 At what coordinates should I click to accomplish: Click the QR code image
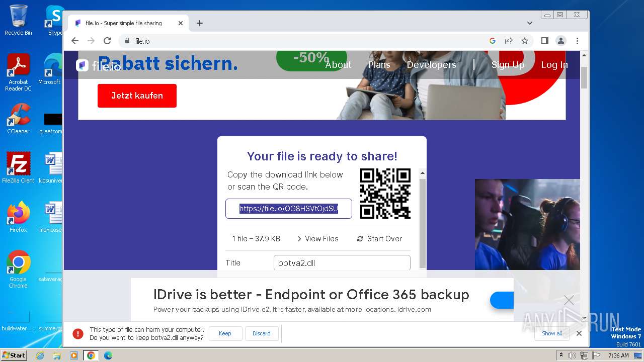point(385,194)
